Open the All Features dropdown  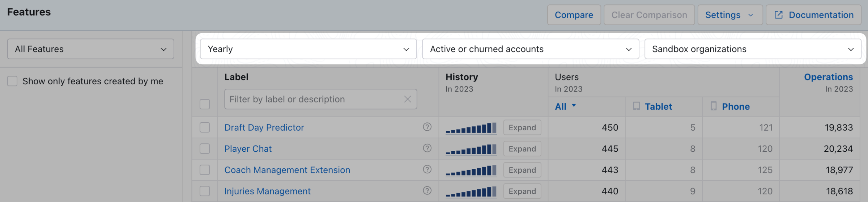[x=90, y=49]
